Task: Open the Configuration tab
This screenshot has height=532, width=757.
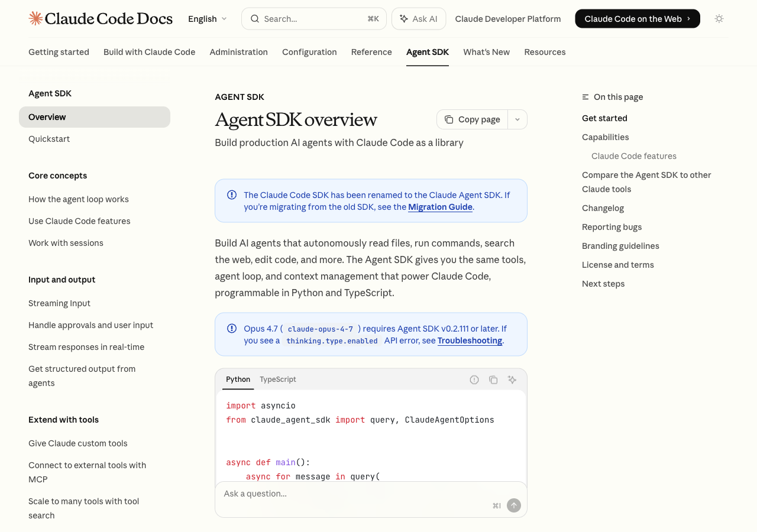Action: pos(309,52)
